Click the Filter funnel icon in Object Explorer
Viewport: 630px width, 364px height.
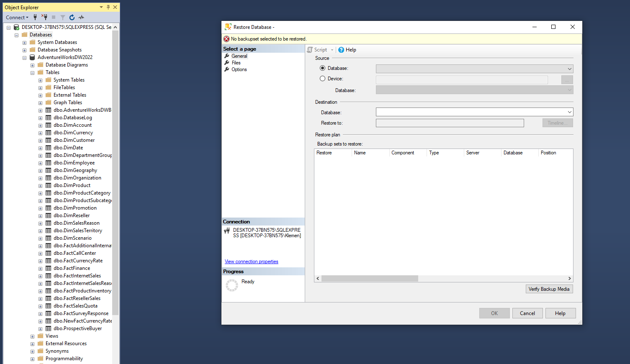coord(63,17)
